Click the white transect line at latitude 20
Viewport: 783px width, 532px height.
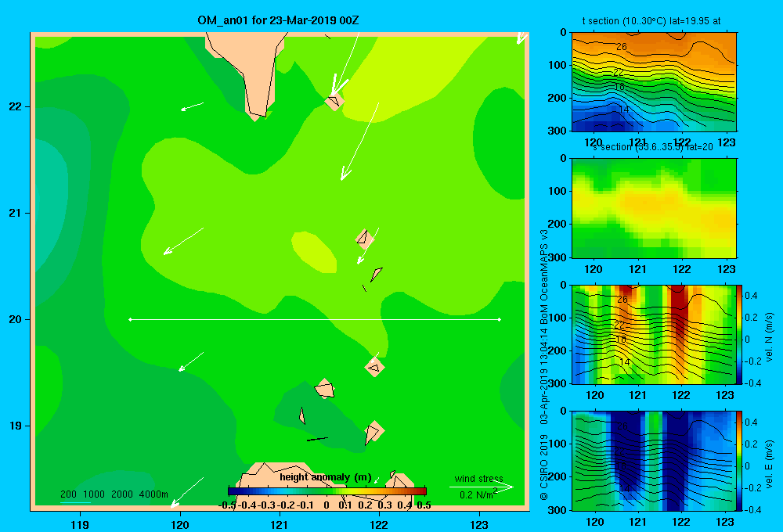point(315,319)
